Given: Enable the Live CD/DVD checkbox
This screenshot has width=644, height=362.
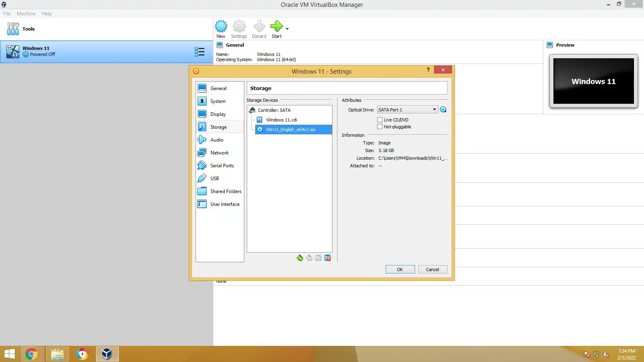Looking at the screenshot, I should [380, 120].
